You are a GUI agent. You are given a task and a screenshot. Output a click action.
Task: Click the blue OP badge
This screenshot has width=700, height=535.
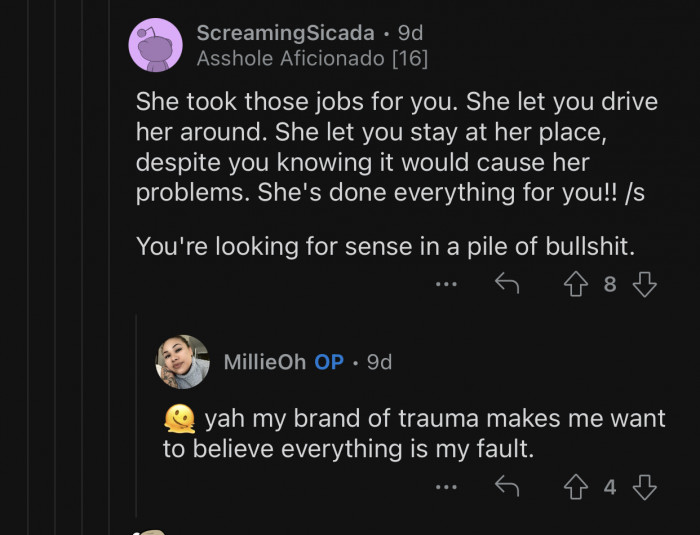click(x=329, y=362)
